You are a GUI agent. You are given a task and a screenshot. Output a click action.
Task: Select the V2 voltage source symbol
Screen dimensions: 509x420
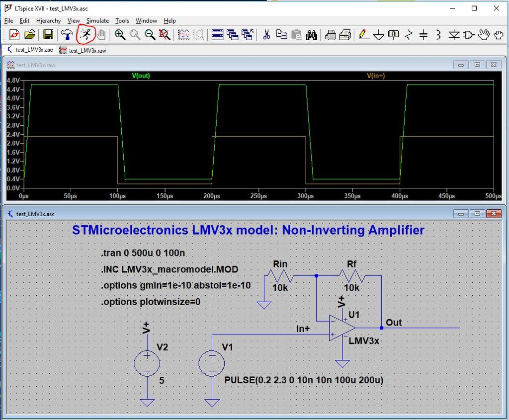tap(147, 363)
